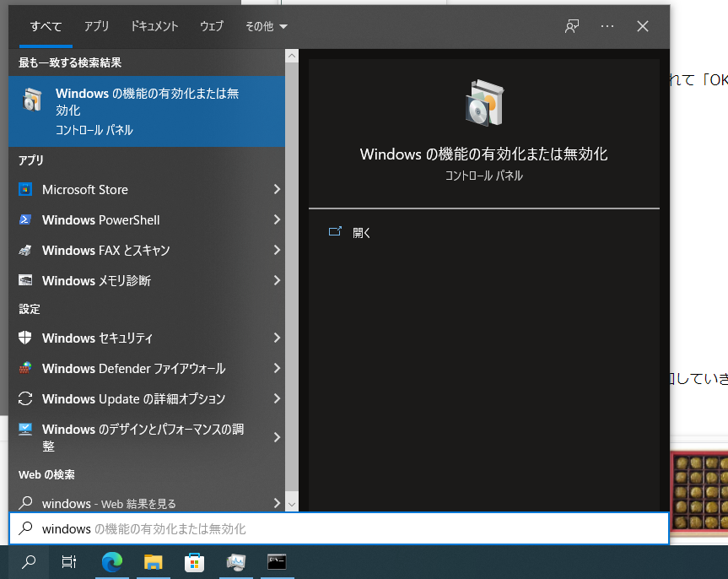728x579 pixels.
Task: Open Windows のデザインとパフォーマンスの調整 result
Action: (x=147, y=437)
